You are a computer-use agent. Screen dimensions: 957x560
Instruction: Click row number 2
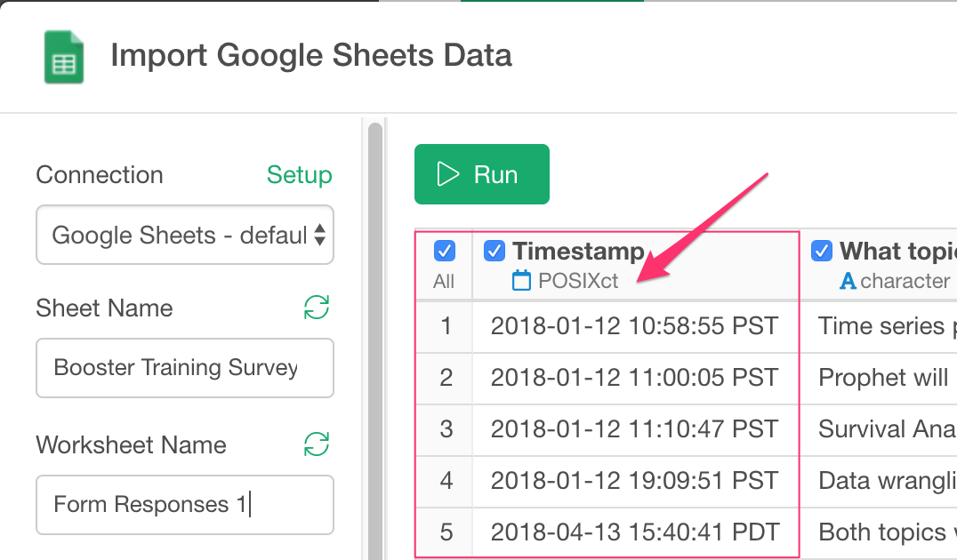tap(446, 378)
